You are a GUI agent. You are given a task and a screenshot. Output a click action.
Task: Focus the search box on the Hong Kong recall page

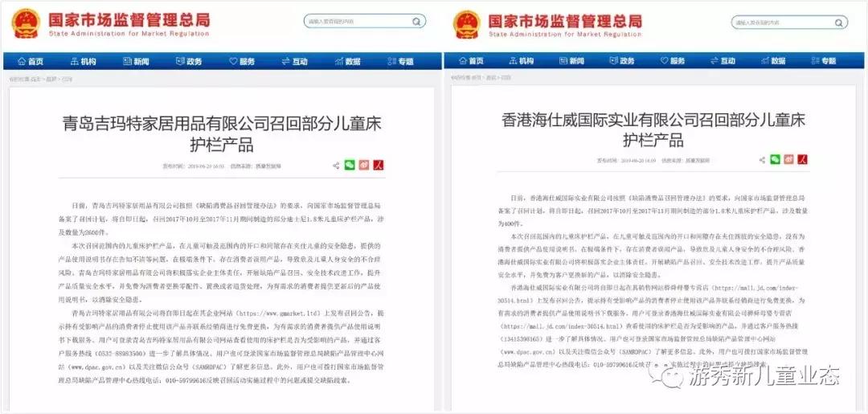tap(789, 23)
